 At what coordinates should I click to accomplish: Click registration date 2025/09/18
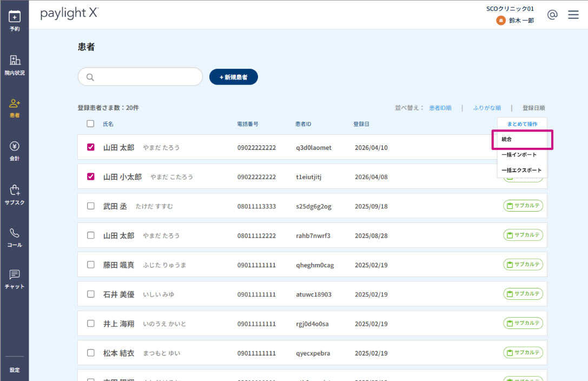[371, 207]
